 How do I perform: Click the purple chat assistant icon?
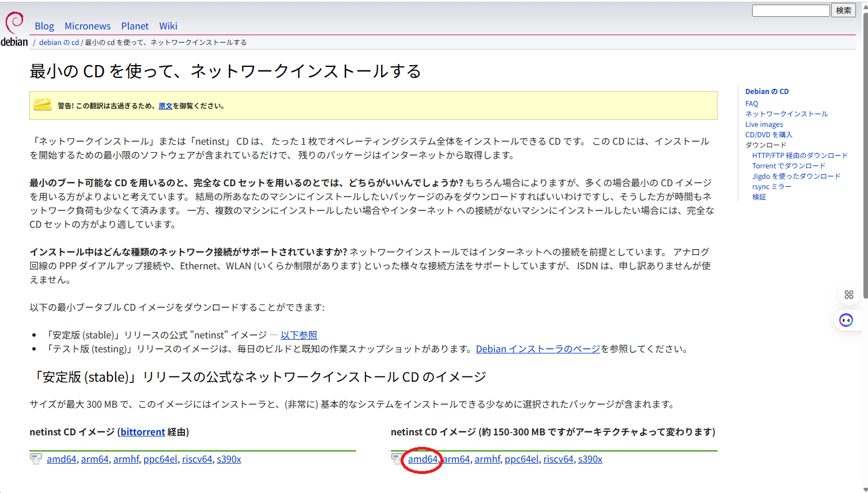[x=846, y=320]
